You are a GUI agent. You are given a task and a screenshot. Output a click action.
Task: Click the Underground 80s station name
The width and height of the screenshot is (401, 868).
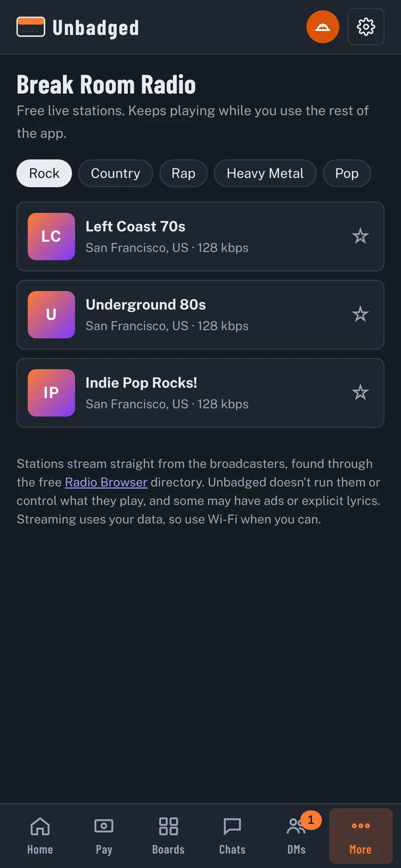pyautogui.click(x=146, y=305)
